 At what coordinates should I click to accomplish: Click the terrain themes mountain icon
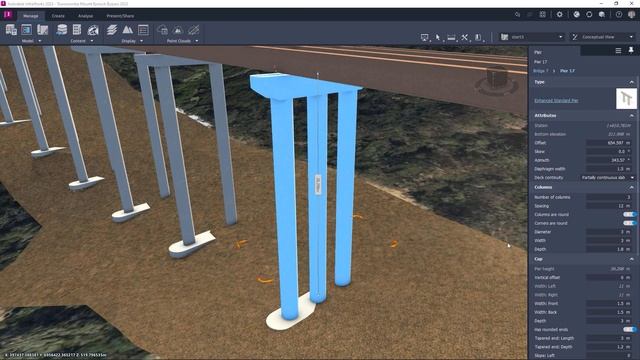(x=127, y=30)
